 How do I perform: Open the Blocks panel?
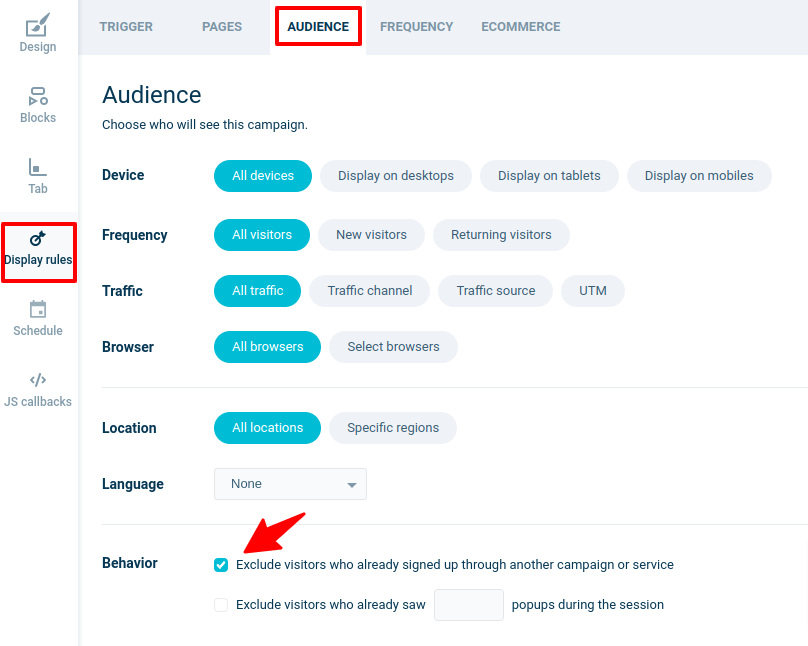coord(38,105)
